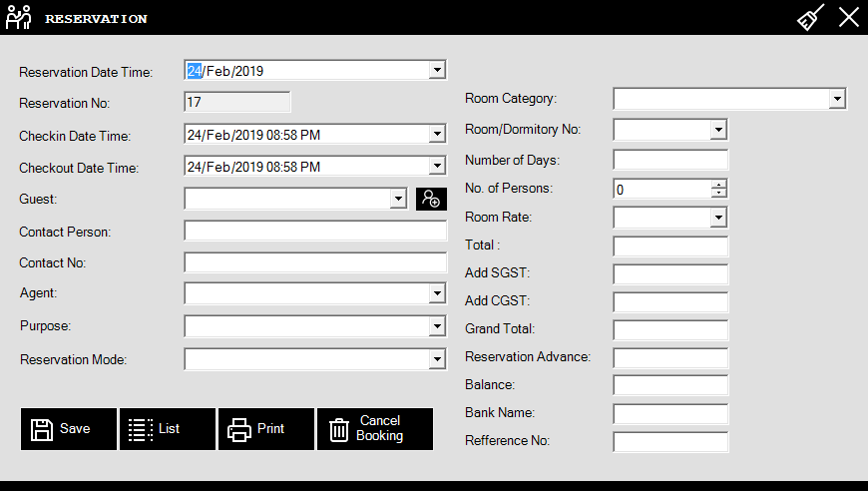The image size is (868, 491).
Task: Increase the No. of Persons value
Action: click(719, 185)
